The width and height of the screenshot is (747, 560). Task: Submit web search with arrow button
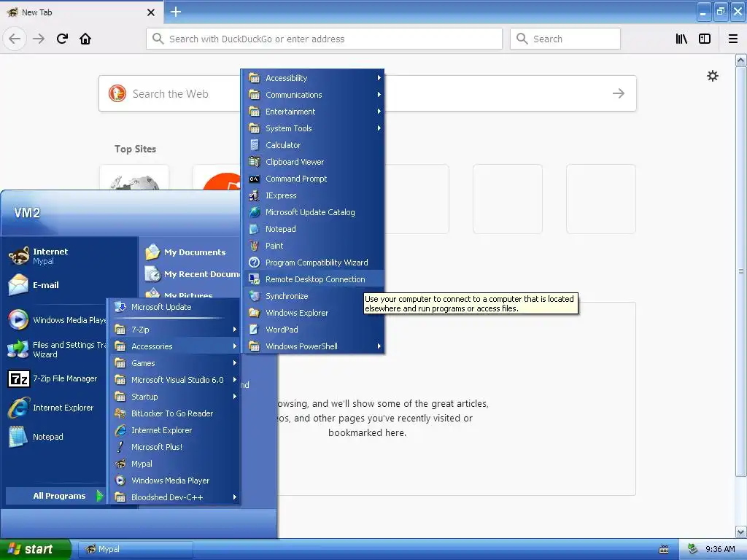[619, 93]
